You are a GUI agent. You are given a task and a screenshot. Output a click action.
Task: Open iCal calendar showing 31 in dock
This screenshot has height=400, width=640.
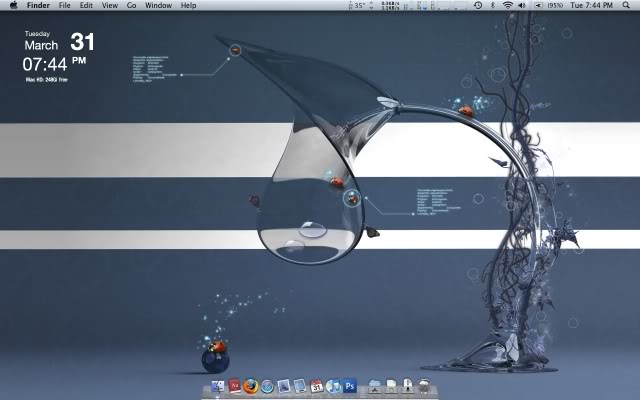pyautogui.click(x=316, y=386)
